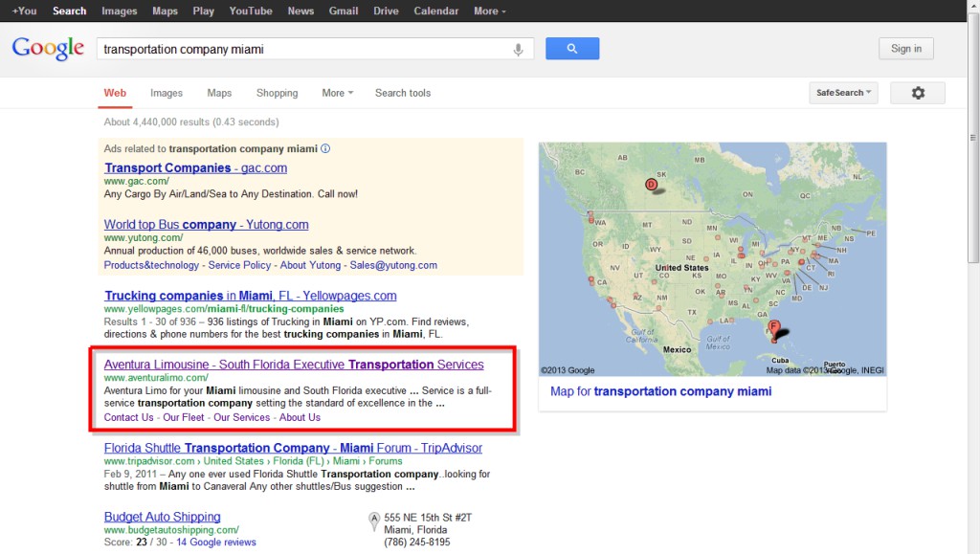This screenshot has height=554, width=980.
Task: Open Maps in the top black bar
Action: [x=165, y=11]
